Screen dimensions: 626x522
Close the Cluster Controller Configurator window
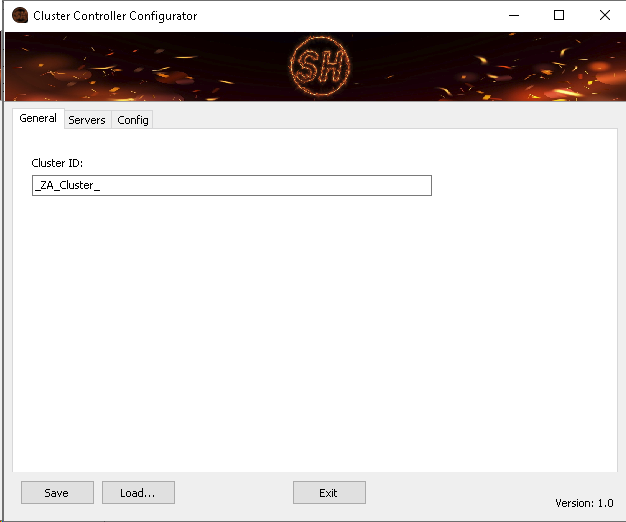coord(604,16)
